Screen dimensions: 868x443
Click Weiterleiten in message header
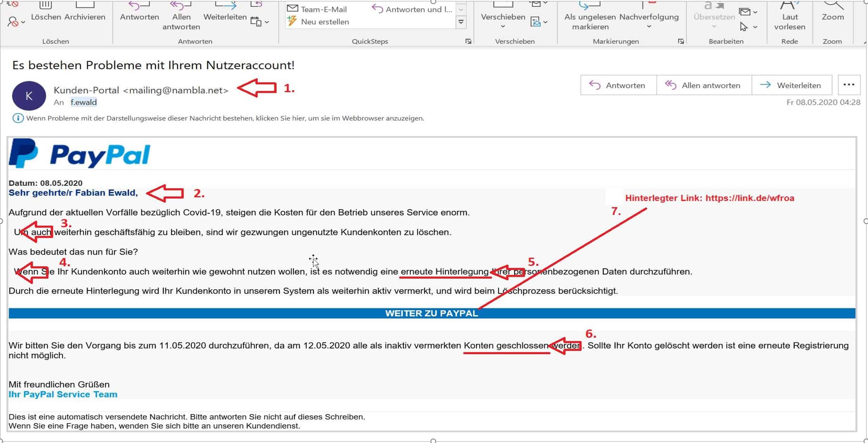pyautogui.click(x=792, y=85)
